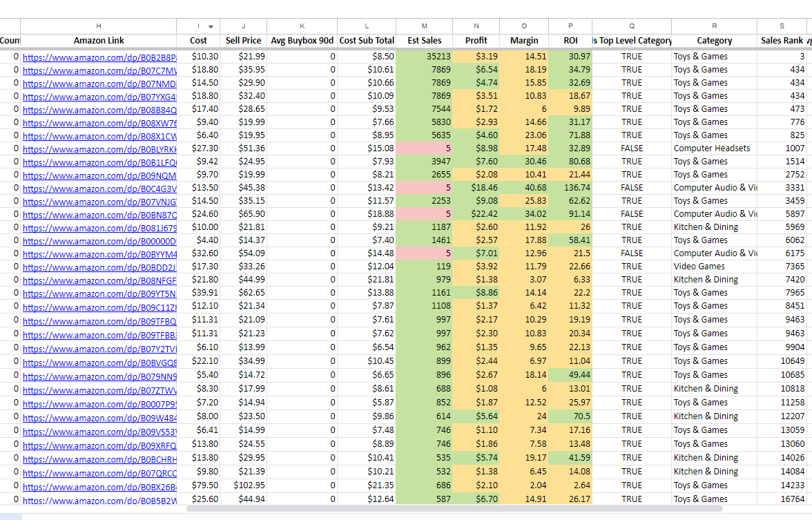Select column K header letter

(x=302, y=26)
